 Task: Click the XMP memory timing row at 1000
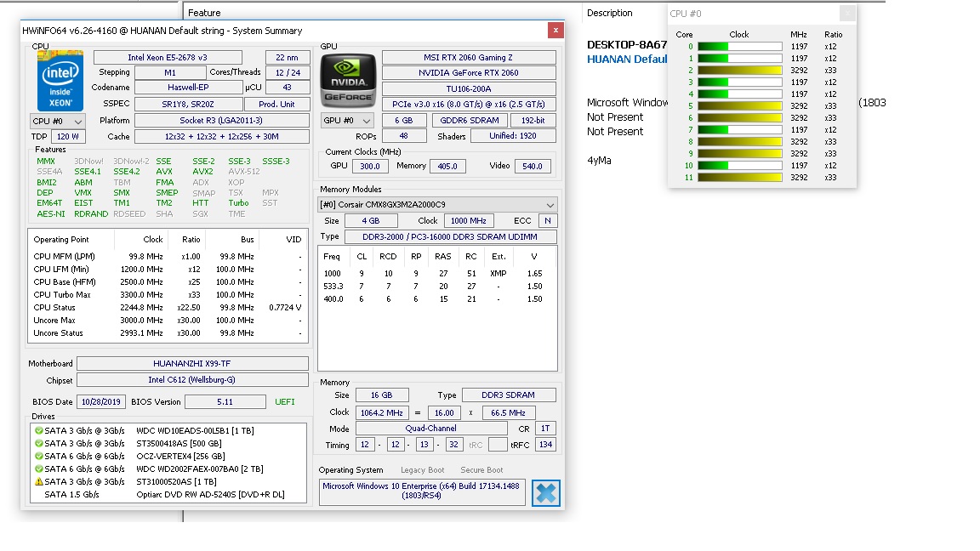pos(437,274)
